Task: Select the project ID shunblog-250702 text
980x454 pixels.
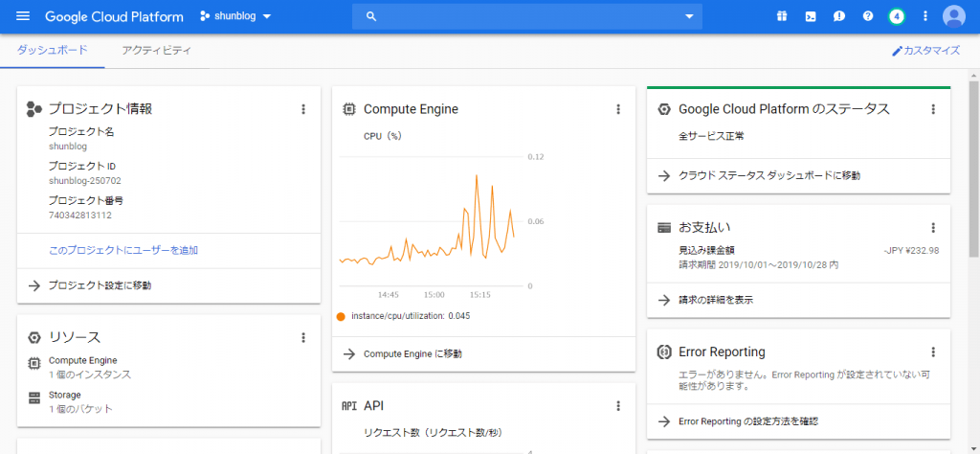Action: tap(85, 181)
